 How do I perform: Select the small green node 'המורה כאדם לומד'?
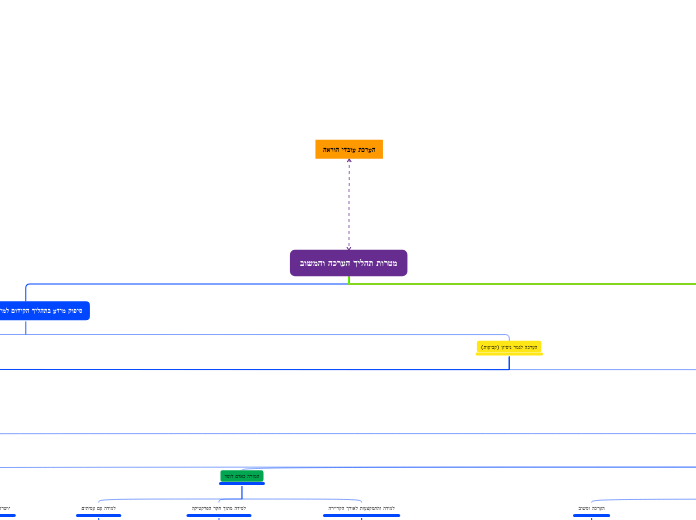242,476
